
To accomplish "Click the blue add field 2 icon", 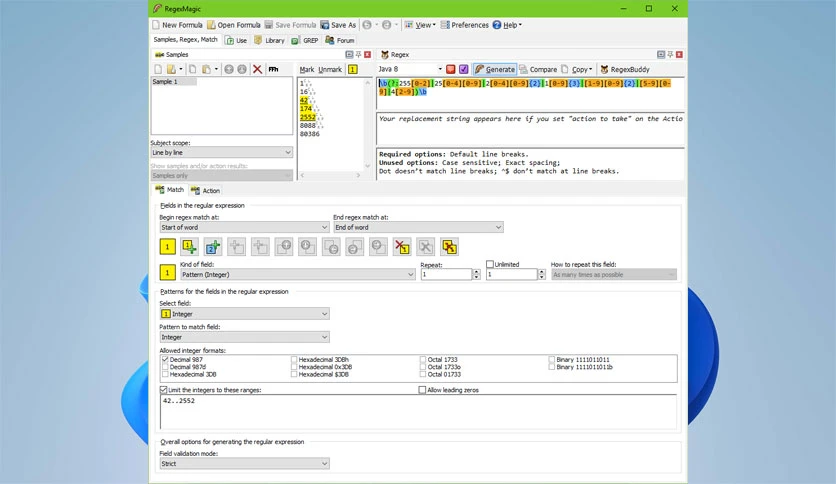I will 213,247.
